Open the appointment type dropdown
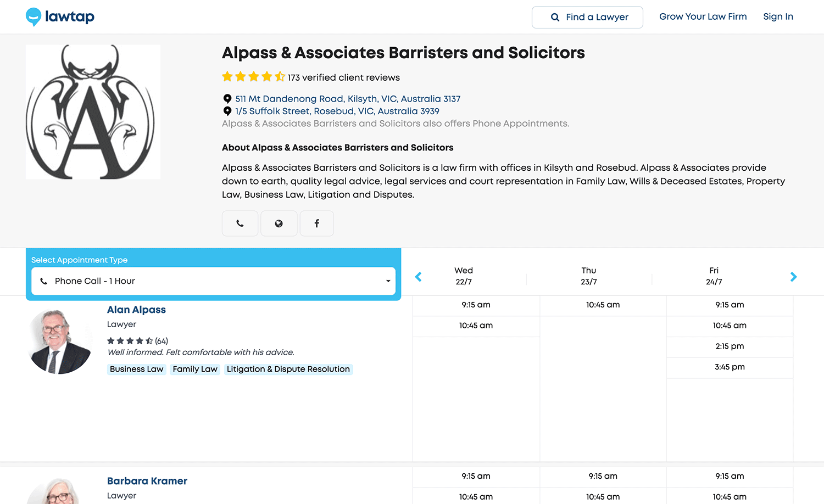This screenshot has width=824, height=504. point(214,281)
